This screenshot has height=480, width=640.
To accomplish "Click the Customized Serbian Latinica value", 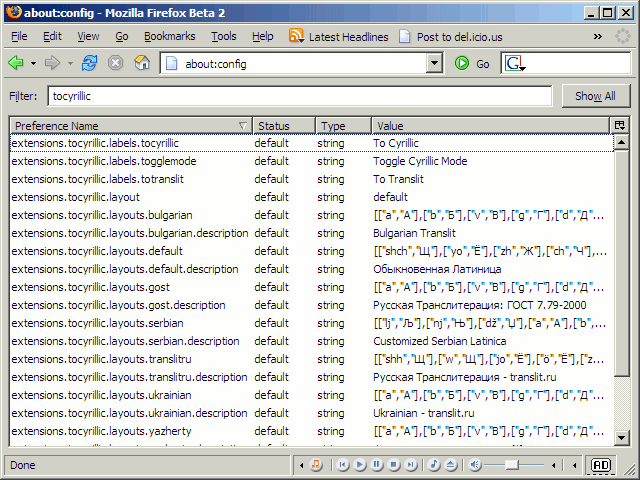I will point(440,341).
